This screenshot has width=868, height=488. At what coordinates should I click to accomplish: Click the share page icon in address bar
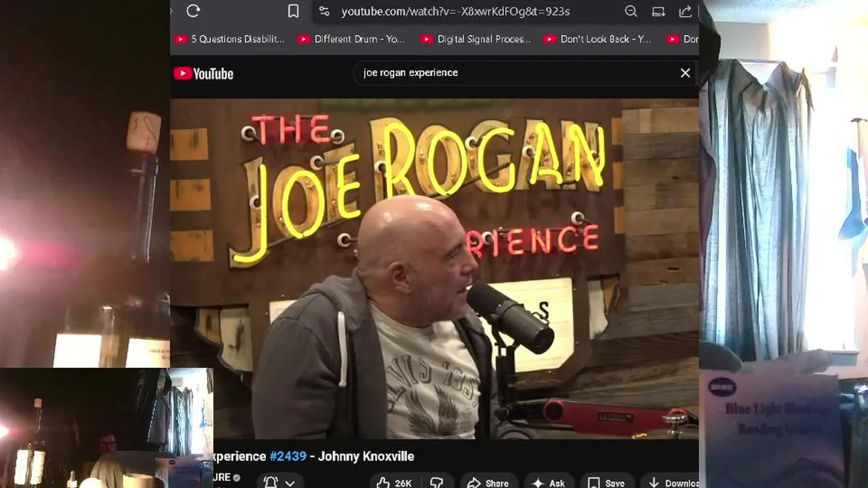pos(685,11)
